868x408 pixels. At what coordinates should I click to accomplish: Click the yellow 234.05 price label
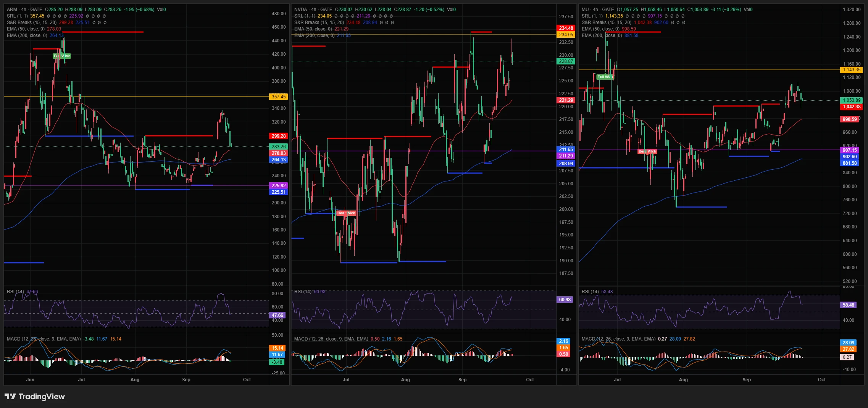566,35
